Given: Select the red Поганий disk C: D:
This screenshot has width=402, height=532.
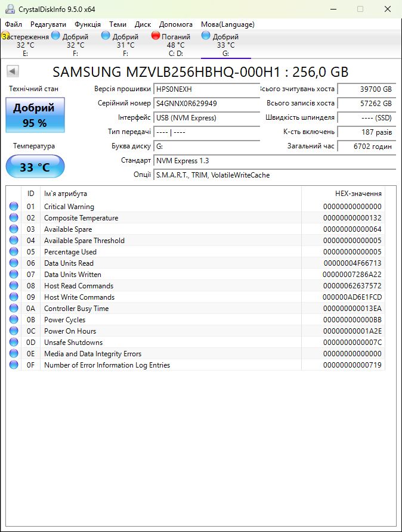Looking at the screenshot, I should [175, 45].
